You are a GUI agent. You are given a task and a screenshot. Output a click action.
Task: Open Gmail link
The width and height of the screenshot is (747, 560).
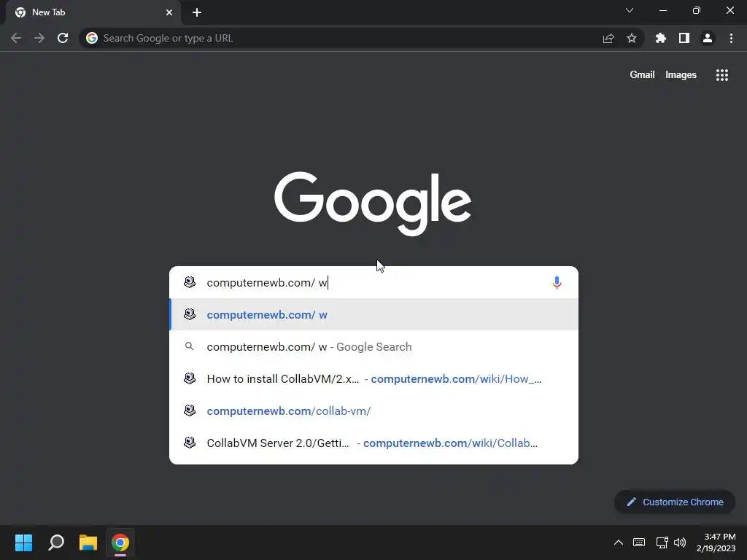coord(642,75)
